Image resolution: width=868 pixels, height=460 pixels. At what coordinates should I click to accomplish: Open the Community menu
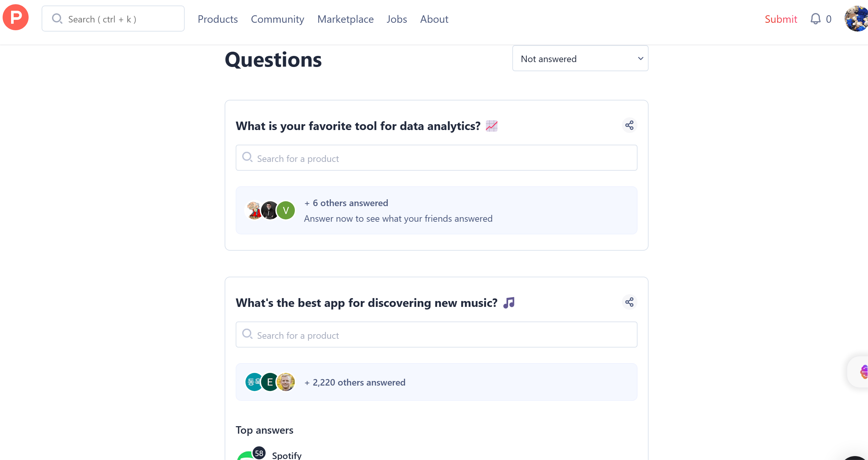click(277, 19)
